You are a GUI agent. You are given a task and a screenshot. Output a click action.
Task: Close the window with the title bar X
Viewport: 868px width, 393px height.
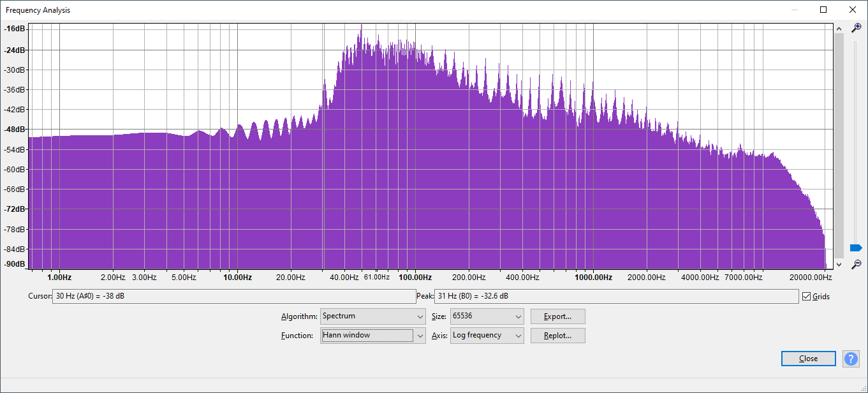[x=853, y=10]
